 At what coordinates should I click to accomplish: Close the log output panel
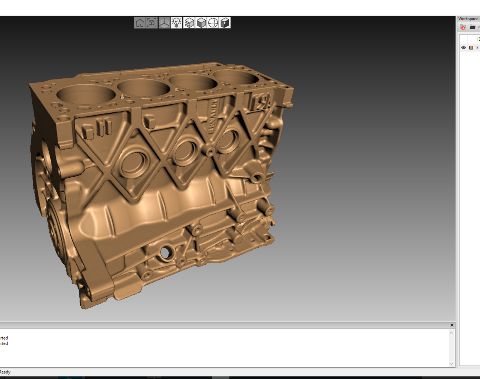point(452,325)
